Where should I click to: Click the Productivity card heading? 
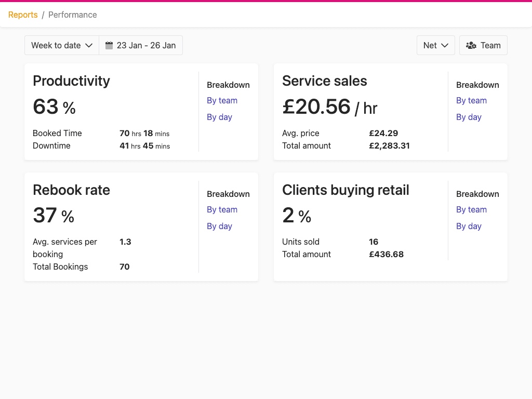click(71, 81)
